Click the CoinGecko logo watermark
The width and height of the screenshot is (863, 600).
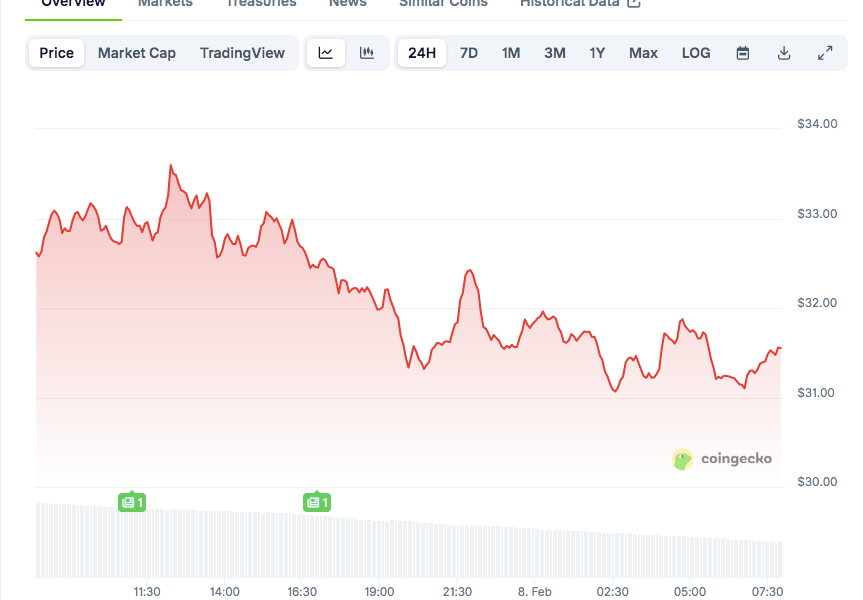pyautogui.click(x=722, y=460)
